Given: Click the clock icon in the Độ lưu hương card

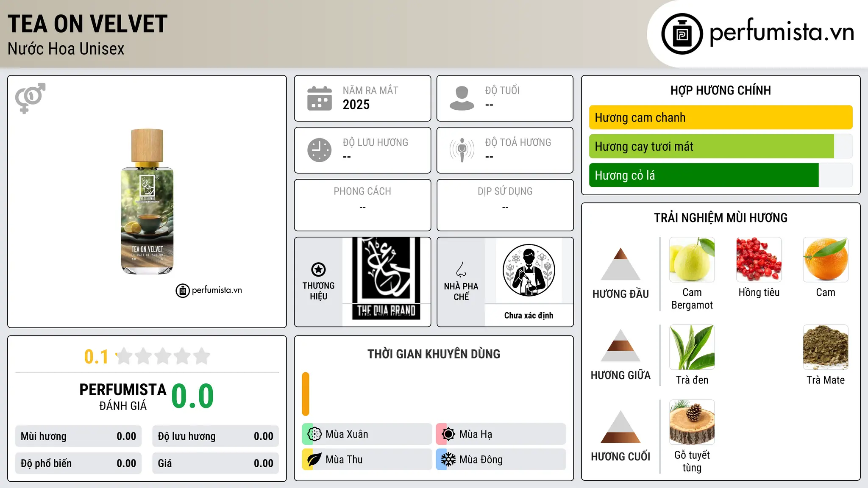Looking at the screenshot, I should point(320,150).
